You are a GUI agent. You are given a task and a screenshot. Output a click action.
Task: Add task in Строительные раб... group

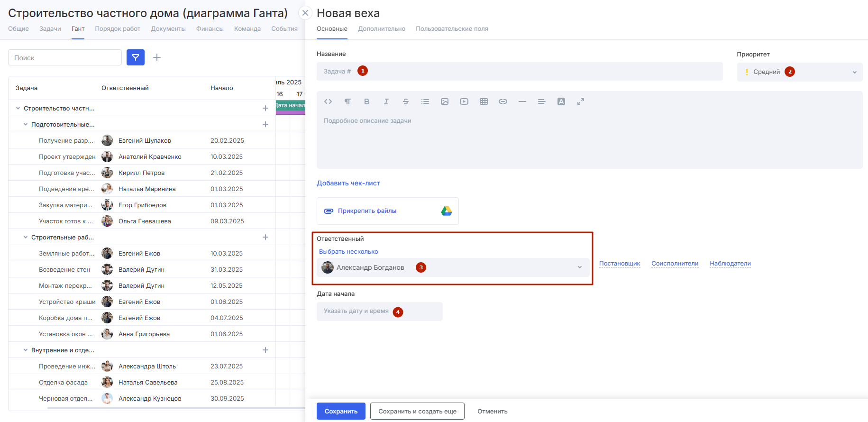click(265, 237)
